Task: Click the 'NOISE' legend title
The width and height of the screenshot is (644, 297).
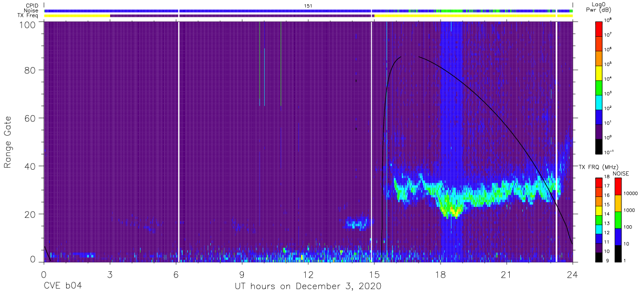Action: 620,173
